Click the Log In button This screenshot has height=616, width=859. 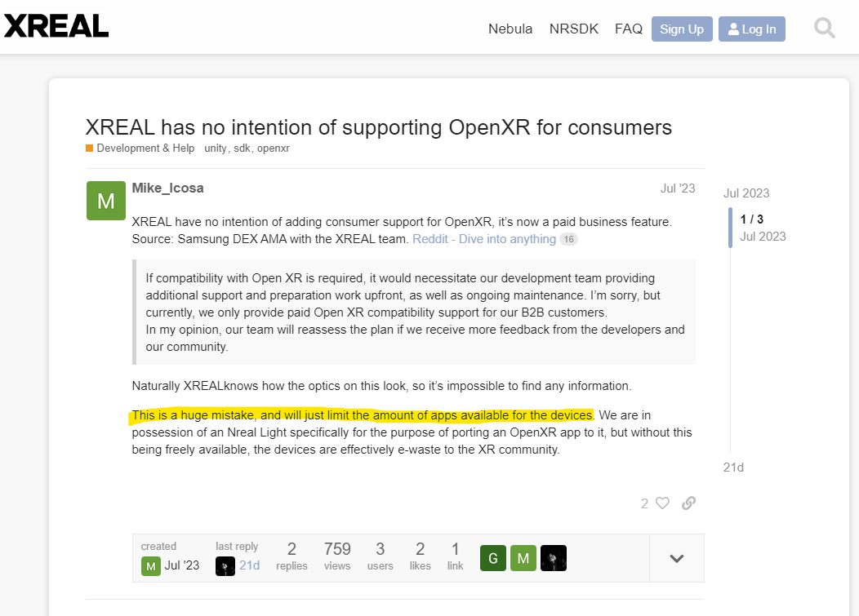click(751, 29)
